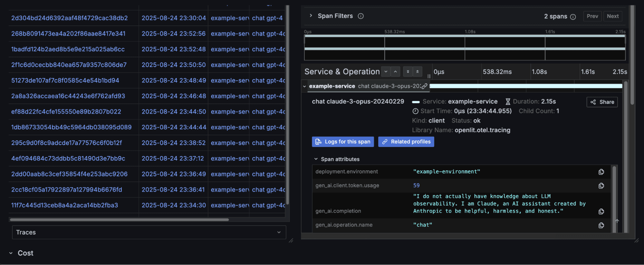
Task: Click the 2025-08-24 23:34:30 timestamp cell
Action: click(174, 205)
